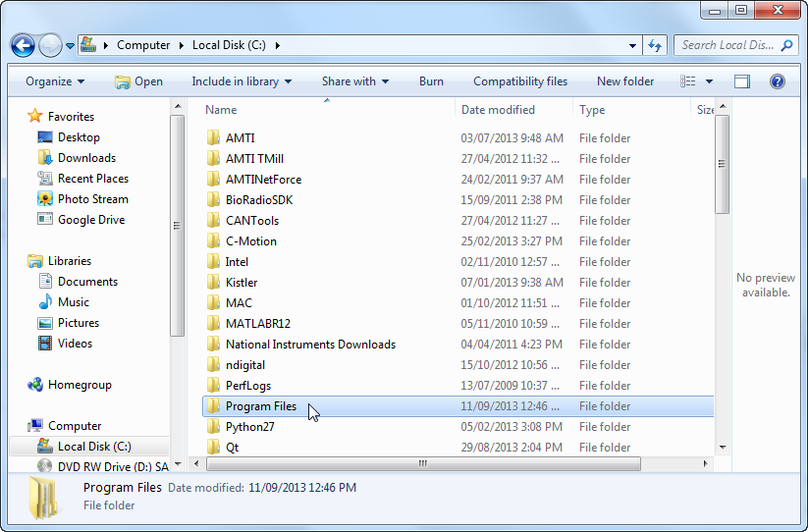Click file list scroll down arrow
Image resolution: width=808 pixels, height=532 pixels.
(x=723, y=447)
